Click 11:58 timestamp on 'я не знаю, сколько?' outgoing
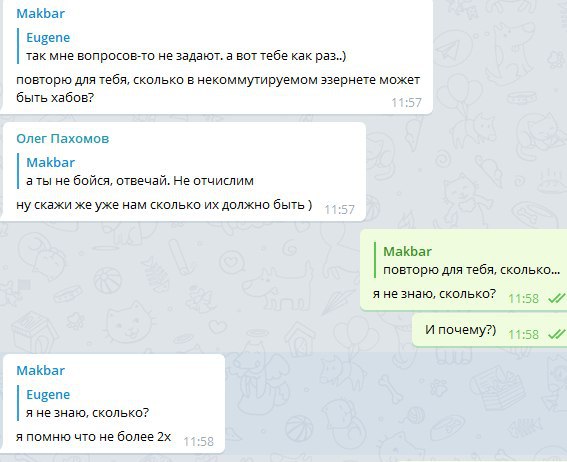 524,298
